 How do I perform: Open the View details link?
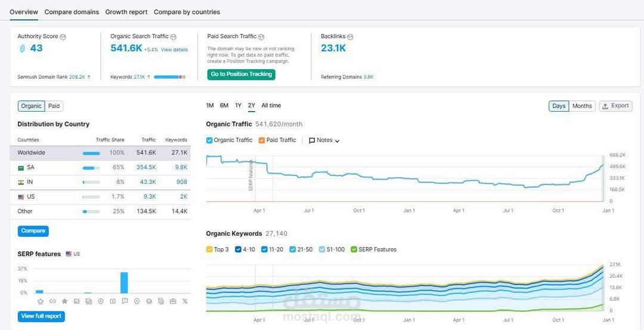point(174,50)
